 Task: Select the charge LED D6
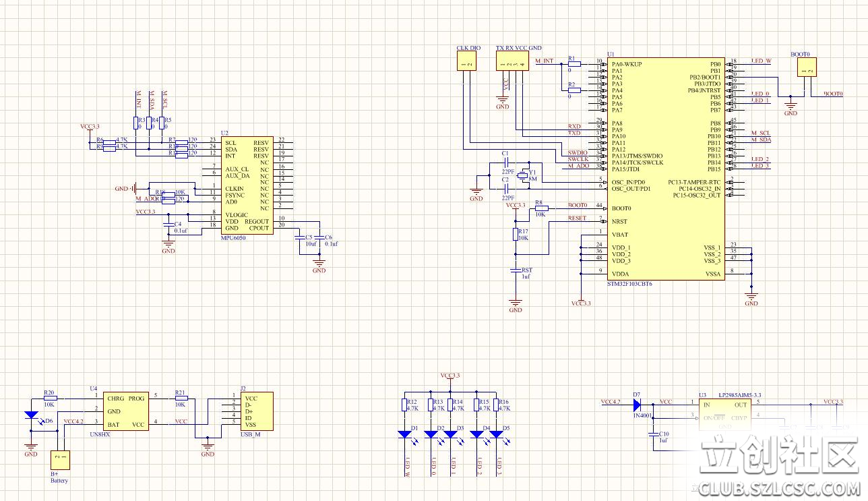click(x=30, y=417)
